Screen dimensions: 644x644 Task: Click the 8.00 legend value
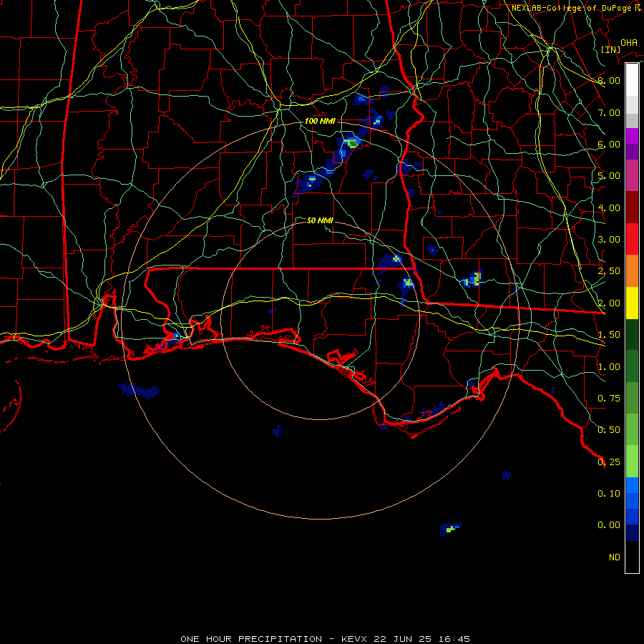(x=609, y=80)
